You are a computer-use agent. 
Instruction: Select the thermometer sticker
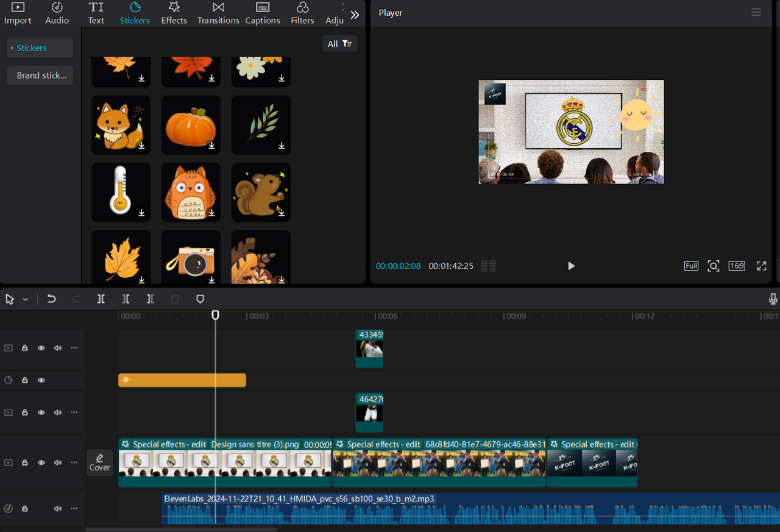(121, 192)
